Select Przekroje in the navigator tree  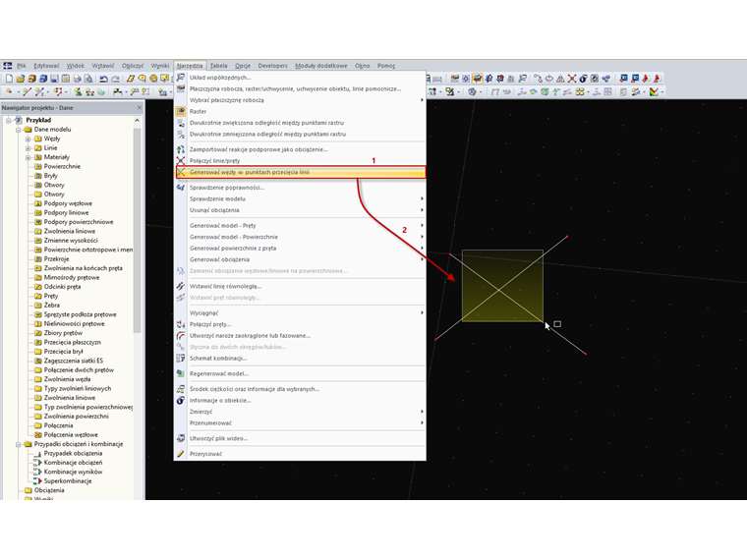click(x=57, y=259)
